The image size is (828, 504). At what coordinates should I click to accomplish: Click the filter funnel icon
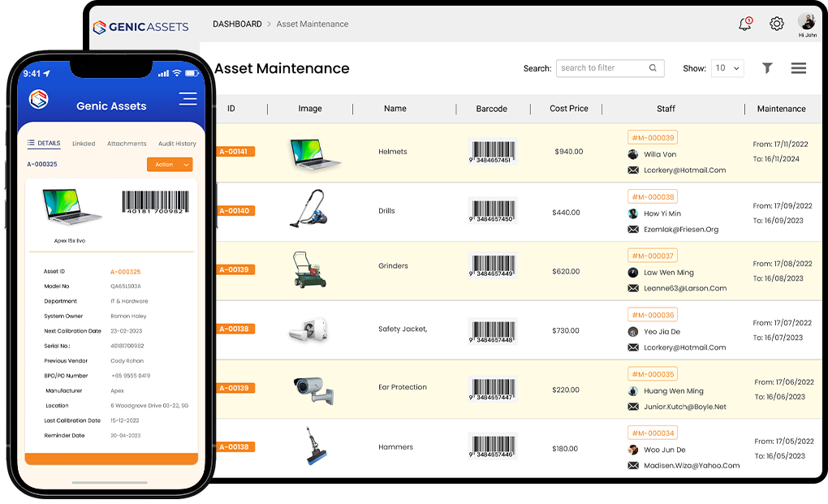click(767, 68)
